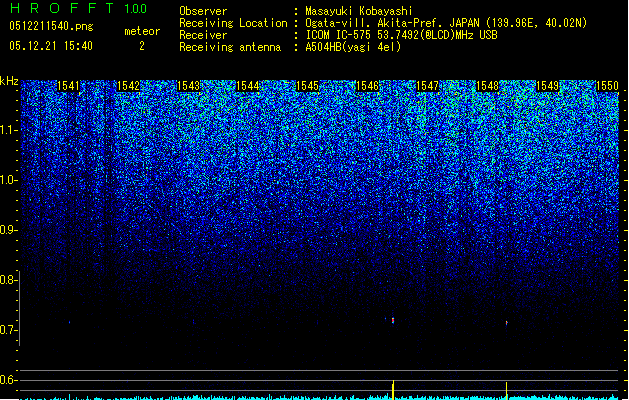The width and height of the screenshot is (629, 400).
Task: Click the 1548 time marker
Action: pyautogui.click(x=487, y=86)
